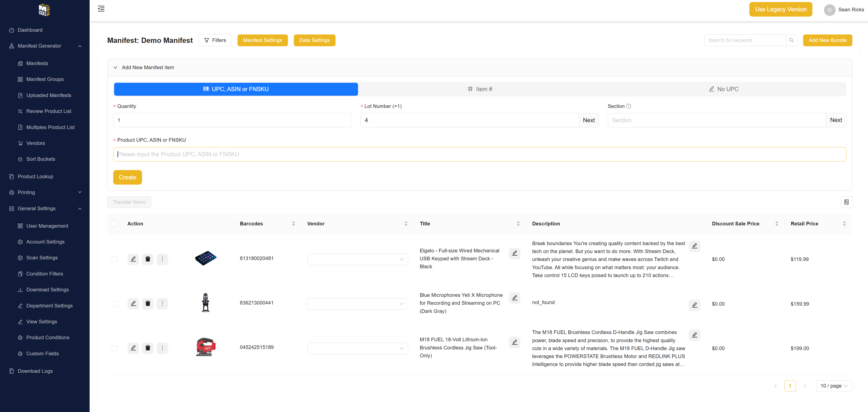The height and width of the screenshot is (412, 868).
Task: Click the Manifest Settings button
Action: [x=262, y=40]
